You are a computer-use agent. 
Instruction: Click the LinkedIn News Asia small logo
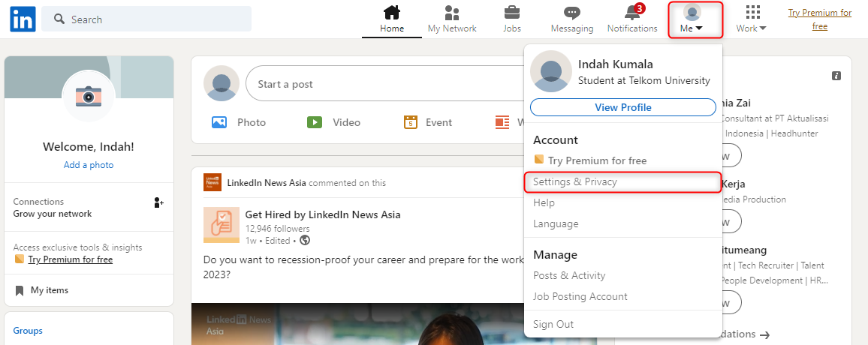pos(212,182)
